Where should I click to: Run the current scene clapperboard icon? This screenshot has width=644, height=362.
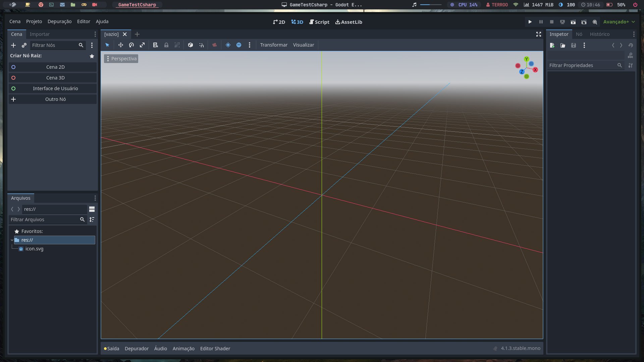pos(573,22)
